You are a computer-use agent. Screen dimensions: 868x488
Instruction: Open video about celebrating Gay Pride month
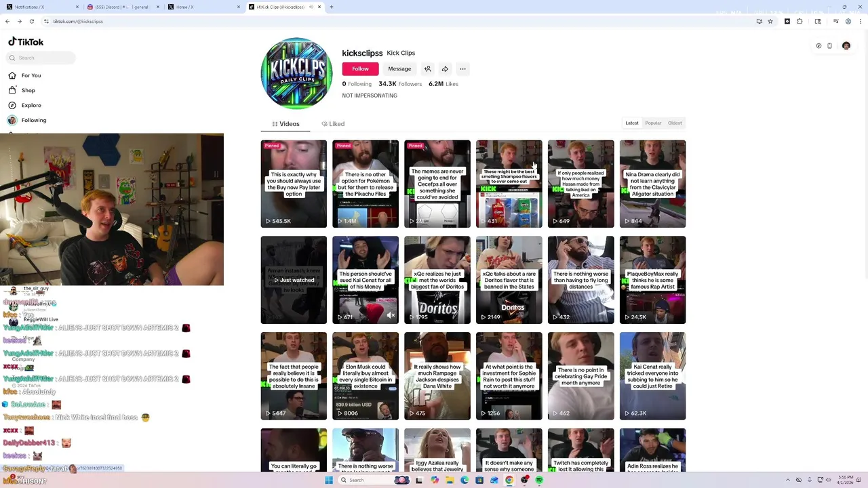pyautogui.click(x=581, y=376)
